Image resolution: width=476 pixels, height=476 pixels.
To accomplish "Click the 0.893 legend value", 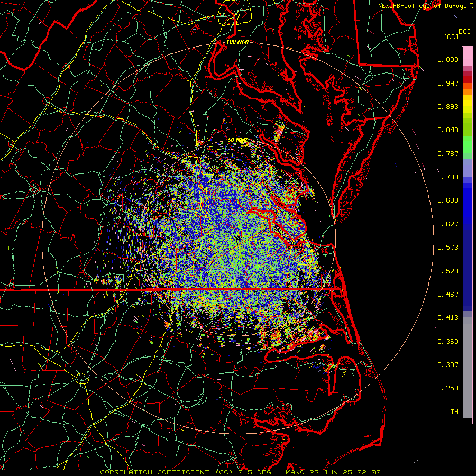I will pos(448,106).
